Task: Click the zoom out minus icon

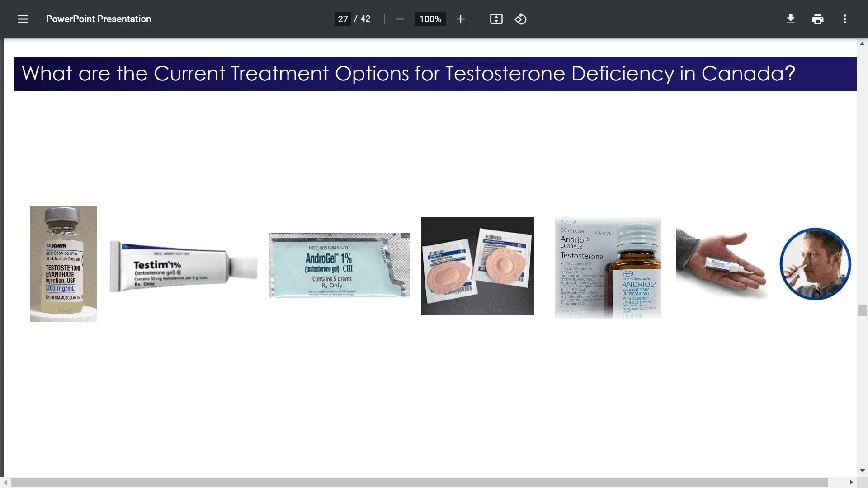Action: pyautogui.click(x=400, y=19)
